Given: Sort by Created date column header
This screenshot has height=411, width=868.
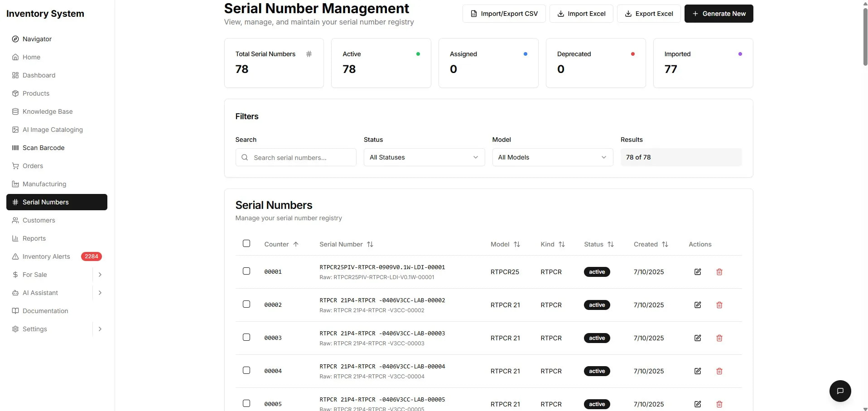Looking at the screenshot, I should click(x=651, y=244).
